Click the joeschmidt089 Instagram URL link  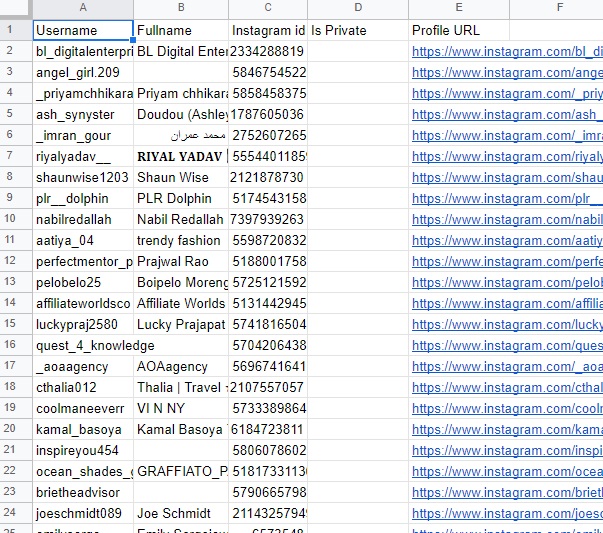click(x=507, y=513)
